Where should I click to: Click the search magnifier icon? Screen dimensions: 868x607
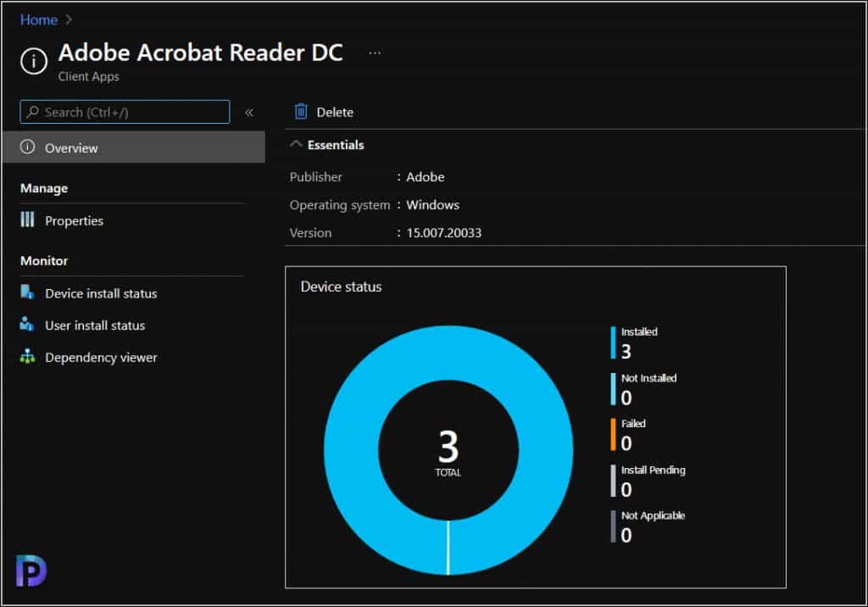click(x=33, y=112)
